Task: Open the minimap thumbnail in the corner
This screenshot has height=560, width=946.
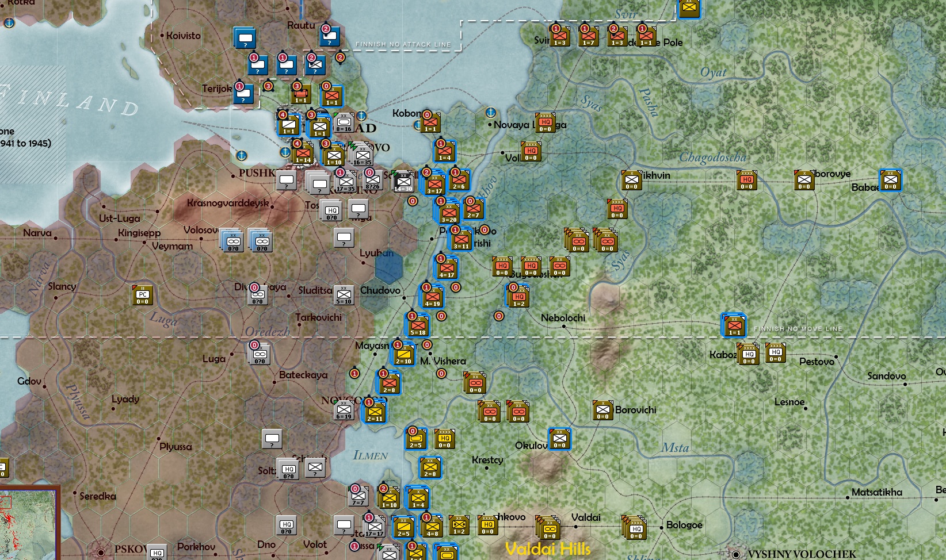Action: point(29,524)
